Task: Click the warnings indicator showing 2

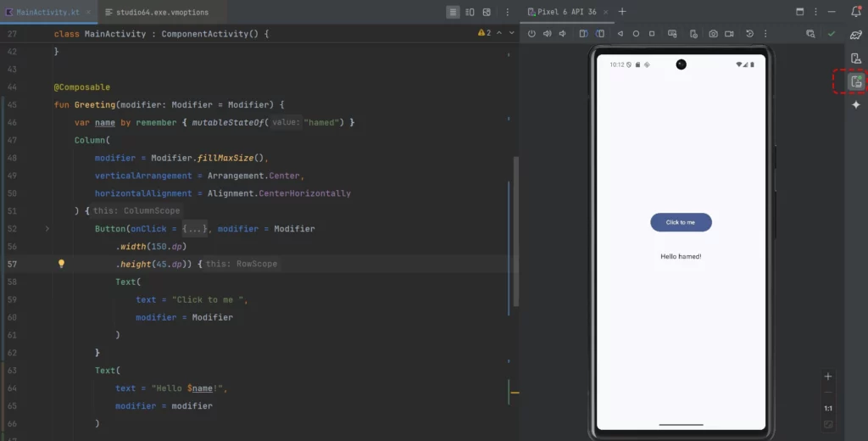Action: 484,33
